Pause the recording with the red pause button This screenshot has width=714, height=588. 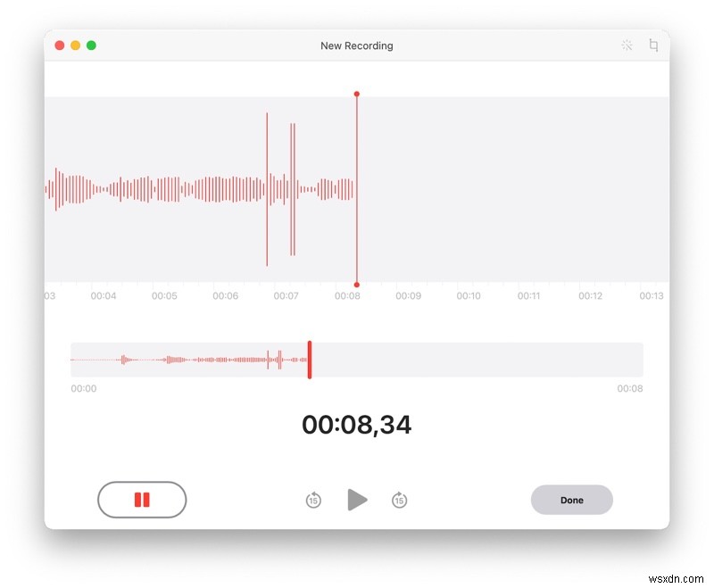[142, 500]
